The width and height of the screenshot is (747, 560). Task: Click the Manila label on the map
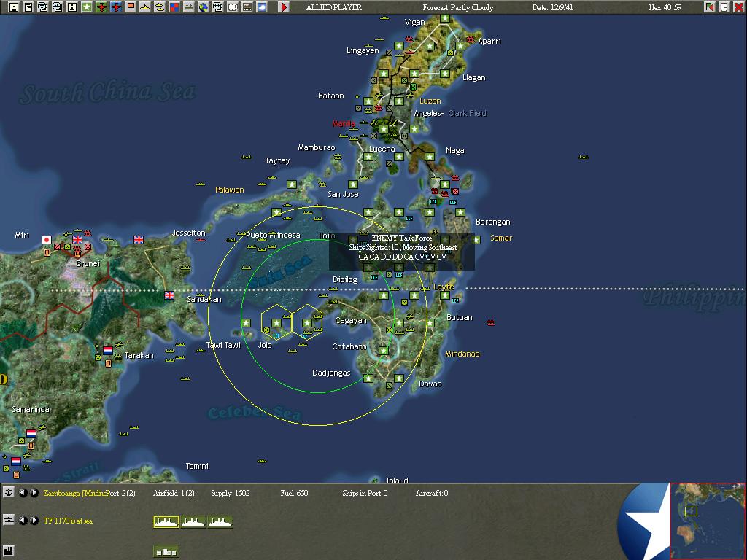(344, 123)
